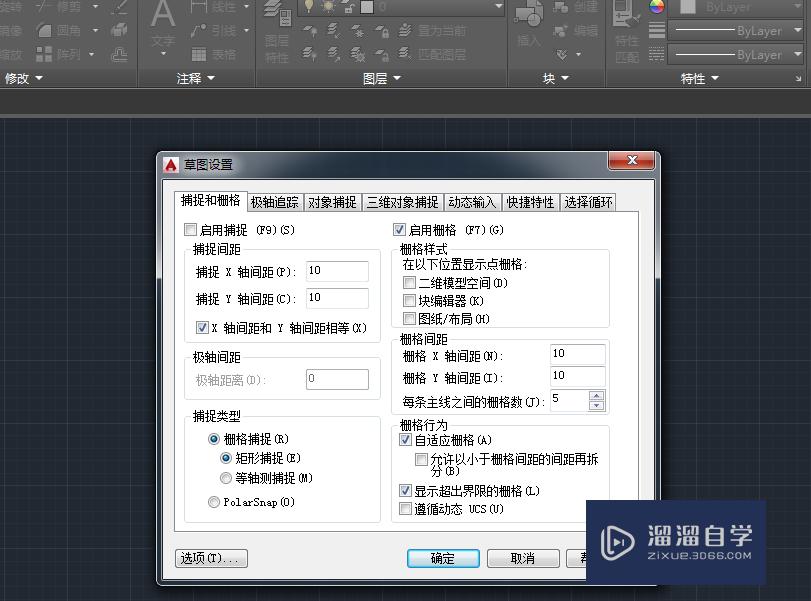Select the 矩形捕捉 (E) radio button
811x601 pixels.
click(226, 458)
